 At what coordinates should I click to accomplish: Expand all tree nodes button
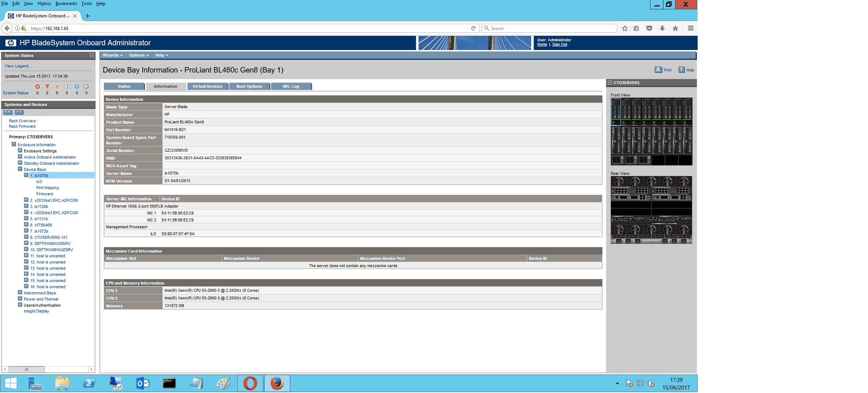(8, 112)
